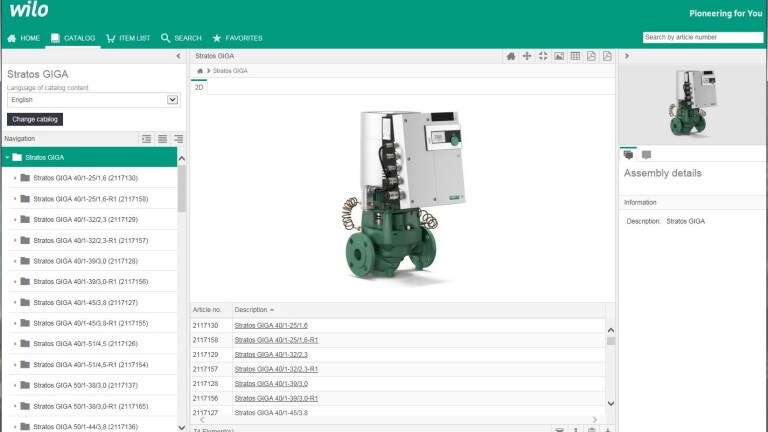The image size is (768, 432).
Task: Open Stratos GIGA 40/1-25/1,6-R1 link
Action: coord(276,340)
